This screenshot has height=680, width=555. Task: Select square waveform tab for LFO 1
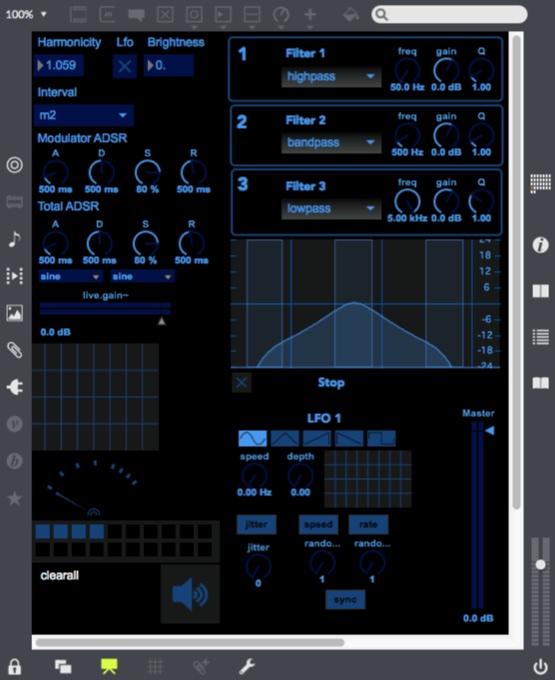(381, 438)
